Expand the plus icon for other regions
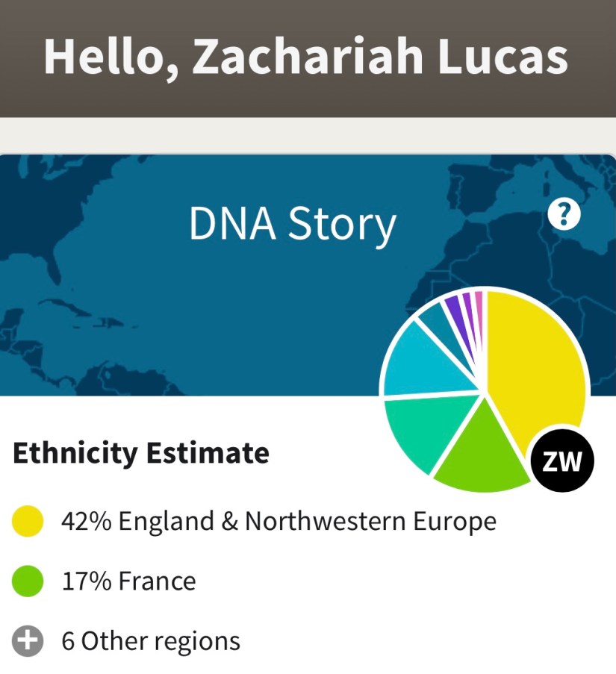 28,641
